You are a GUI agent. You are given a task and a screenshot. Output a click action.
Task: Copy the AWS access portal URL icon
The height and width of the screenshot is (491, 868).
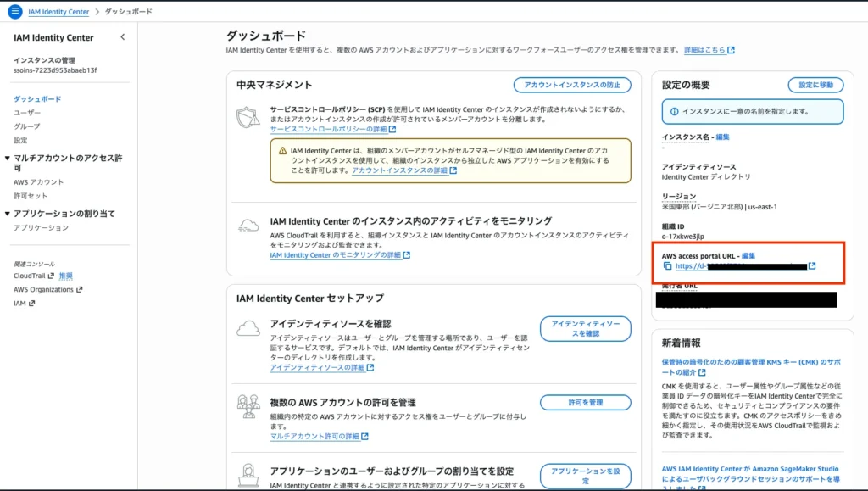click(667, 266)
